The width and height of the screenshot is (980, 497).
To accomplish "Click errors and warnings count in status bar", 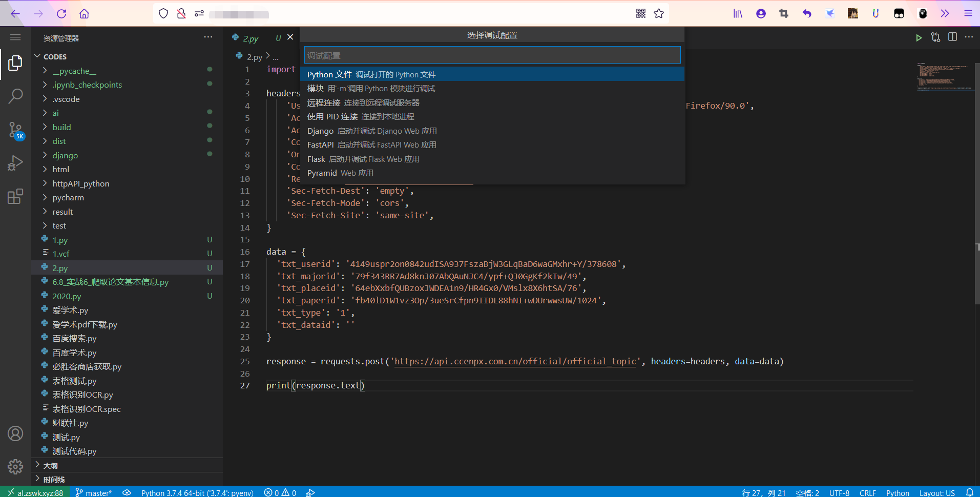I will click(280, 492).
